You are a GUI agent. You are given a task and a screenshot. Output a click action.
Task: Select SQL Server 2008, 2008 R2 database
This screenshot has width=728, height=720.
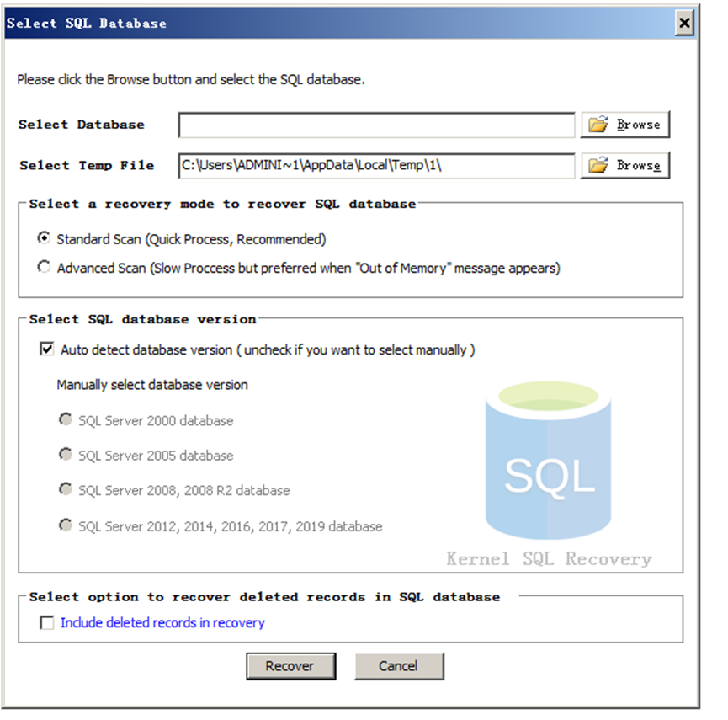(65, 488)
